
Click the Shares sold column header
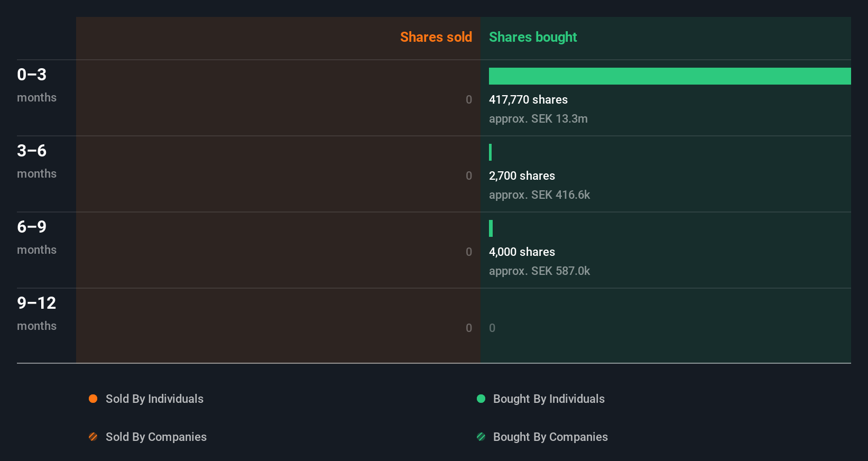[x=436, y=37]
